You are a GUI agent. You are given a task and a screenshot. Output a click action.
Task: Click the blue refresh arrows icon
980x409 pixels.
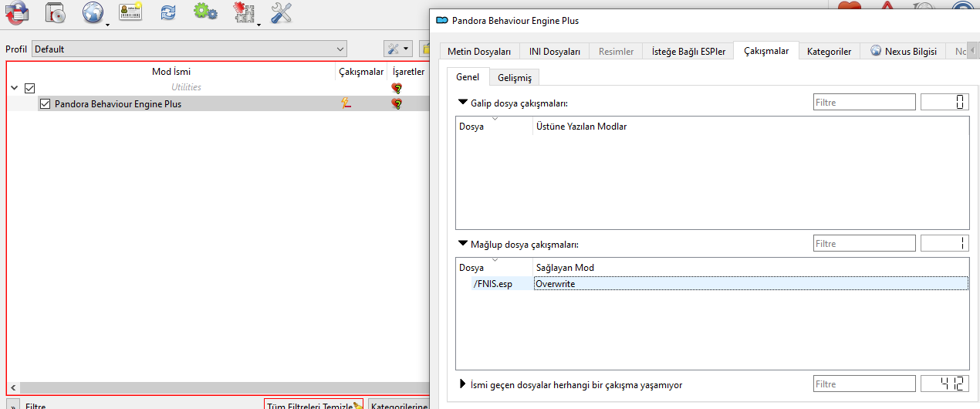point(167,12)
